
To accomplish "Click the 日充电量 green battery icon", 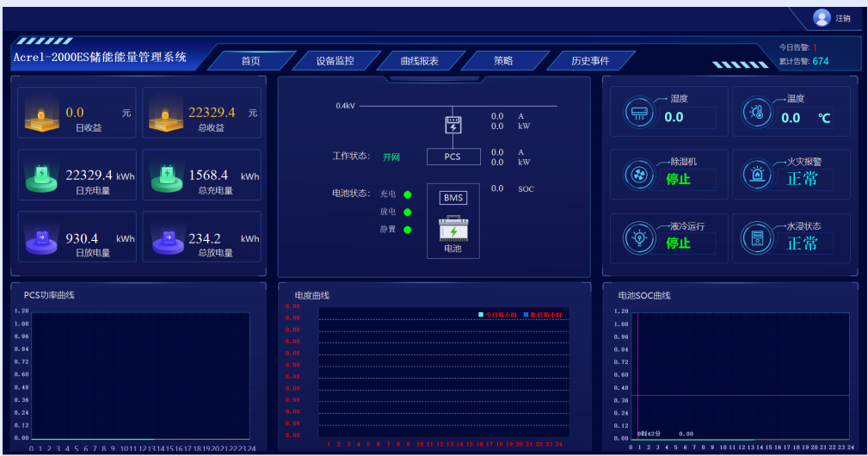I will [41, 176].
